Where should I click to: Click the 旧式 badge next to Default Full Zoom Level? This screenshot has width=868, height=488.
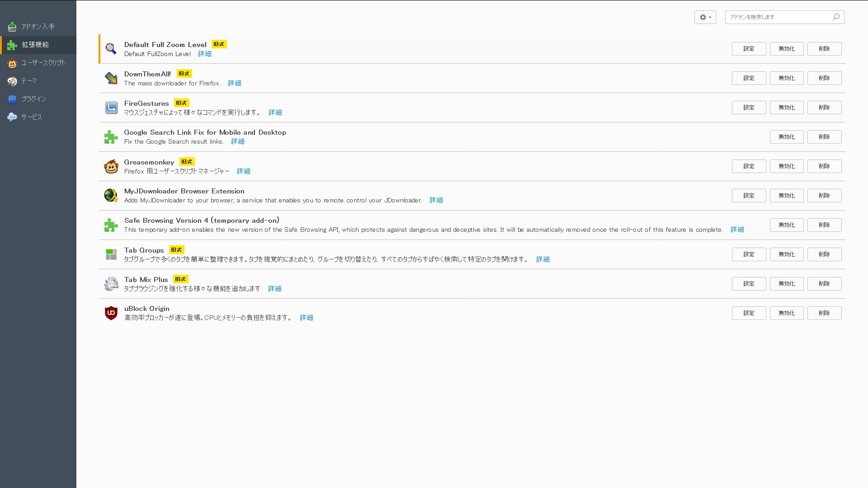point(219,44)
